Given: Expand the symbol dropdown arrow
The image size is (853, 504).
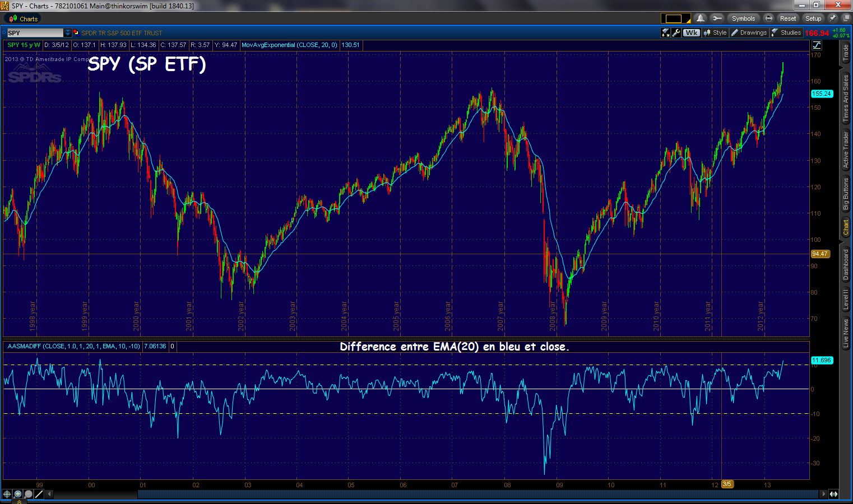Looking at the screenshot, I should pos(68,33).
